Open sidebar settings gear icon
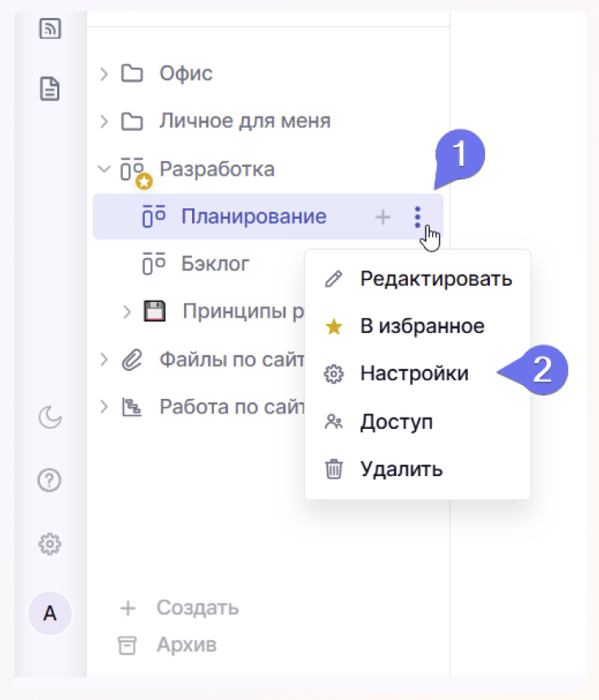 (50, 543)
